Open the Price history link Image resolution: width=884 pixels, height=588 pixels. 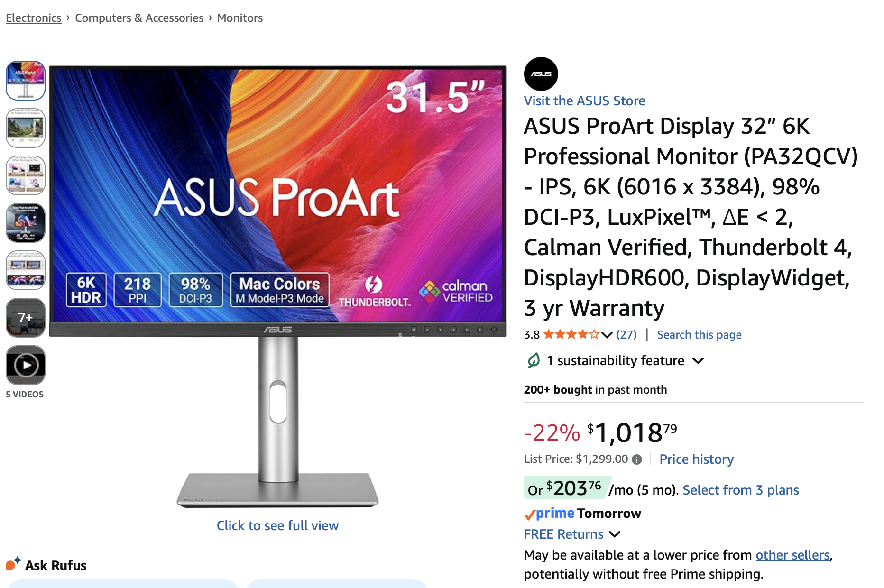click(696, 459)
